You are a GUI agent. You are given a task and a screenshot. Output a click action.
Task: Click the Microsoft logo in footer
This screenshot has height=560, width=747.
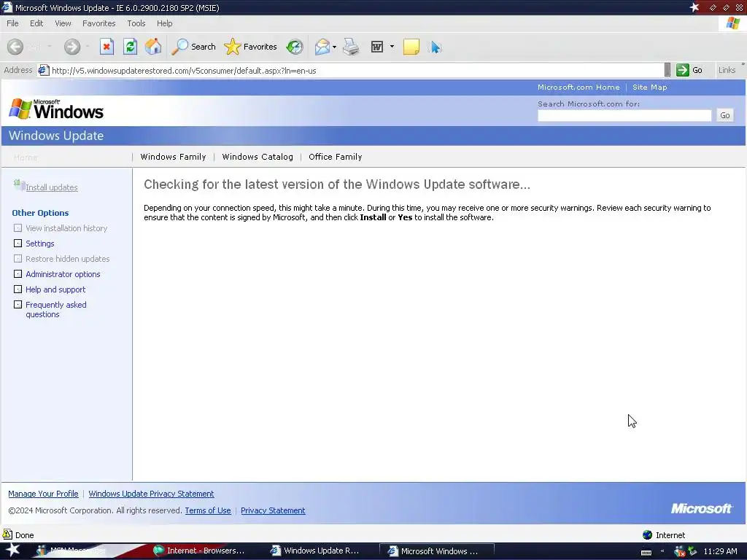click(x=701, y=508)
